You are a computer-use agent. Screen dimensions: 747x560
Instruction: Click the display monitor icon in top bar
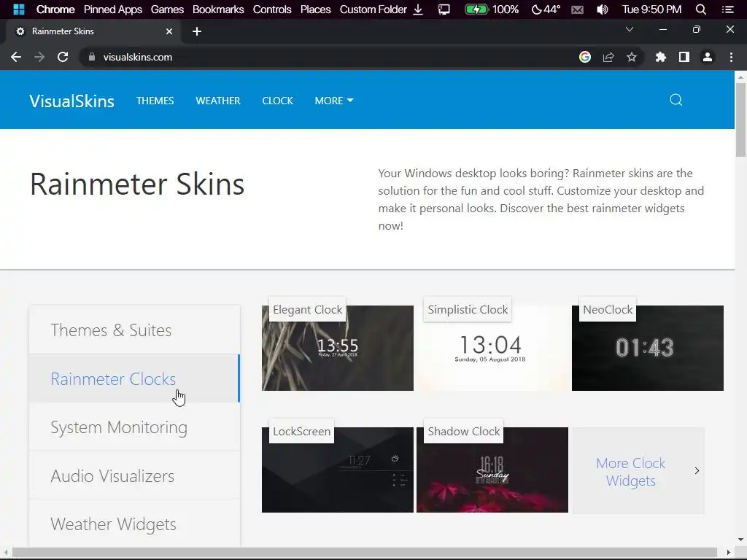pyautogui.click(x=444, y=9)
